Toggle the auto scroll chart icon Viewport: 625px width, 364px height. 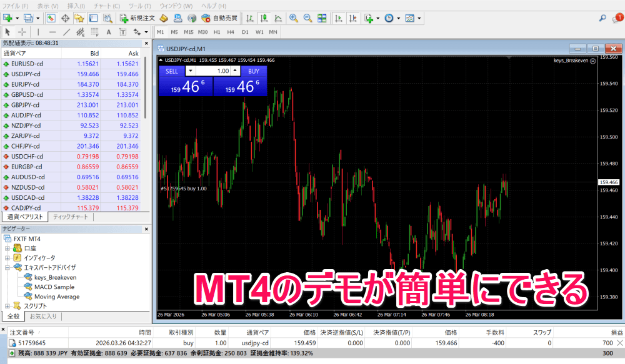coord(338,18)
